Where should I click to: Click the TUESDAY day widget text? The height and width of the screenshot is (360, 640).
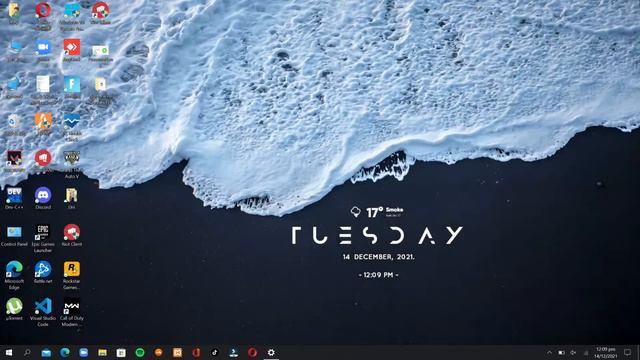pyautogui.click(x=377, y=236)
